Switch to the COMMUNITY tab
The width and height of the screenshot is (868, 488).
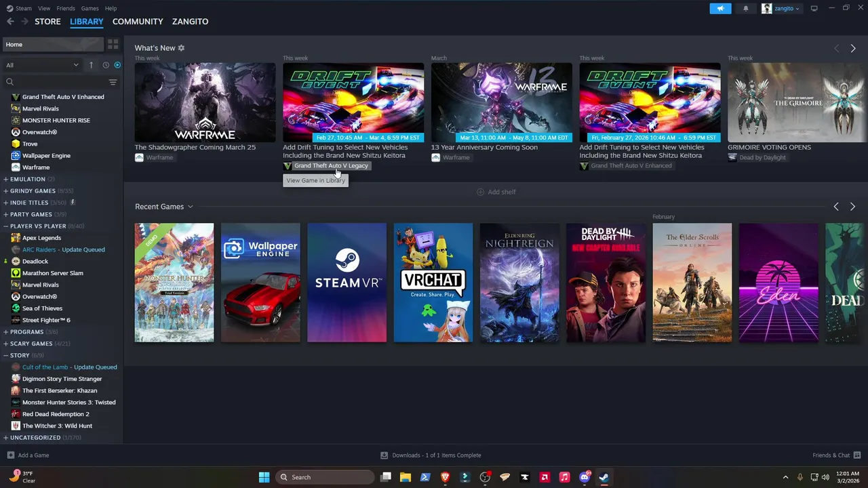pyautogui.click(x=138, y=22)
